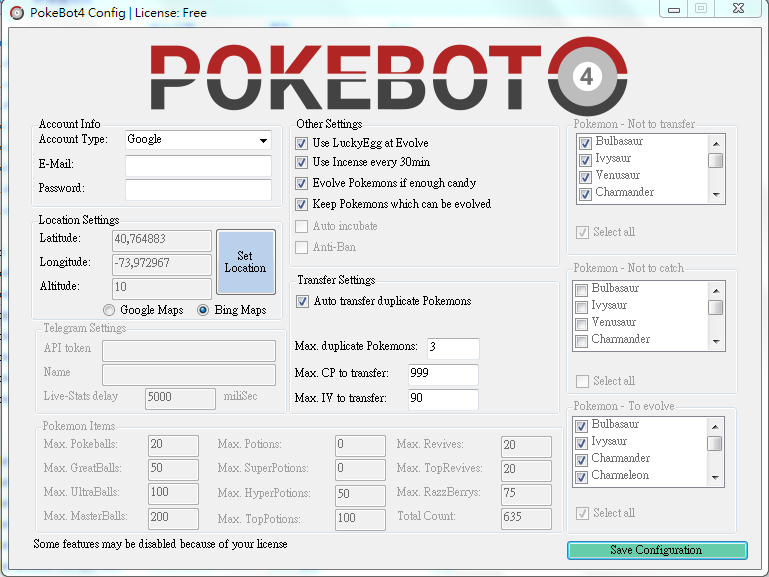Click the PokeBot 4 logo banner

point(384,78)
